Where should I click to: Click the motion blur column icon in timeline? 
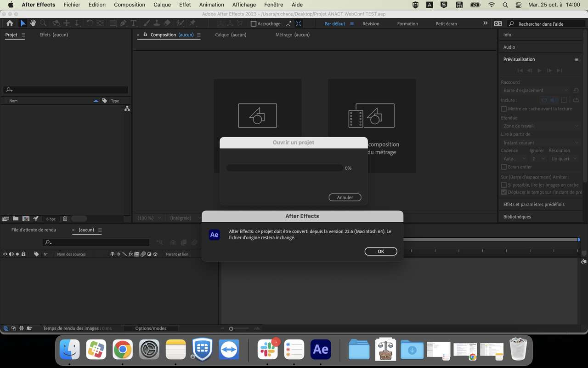click(x=143, y=254)
